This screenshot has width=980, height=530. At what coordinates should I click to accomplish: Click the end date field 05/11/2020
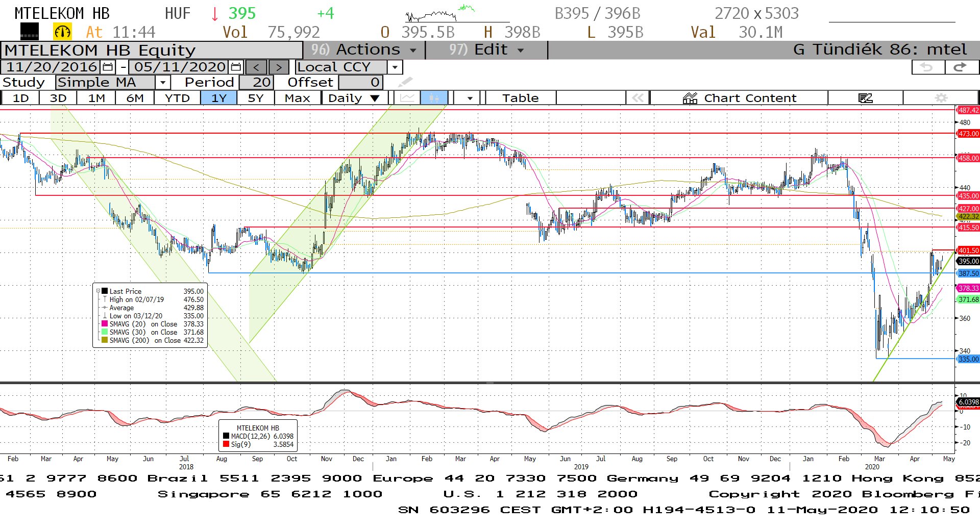coord(180,67)
